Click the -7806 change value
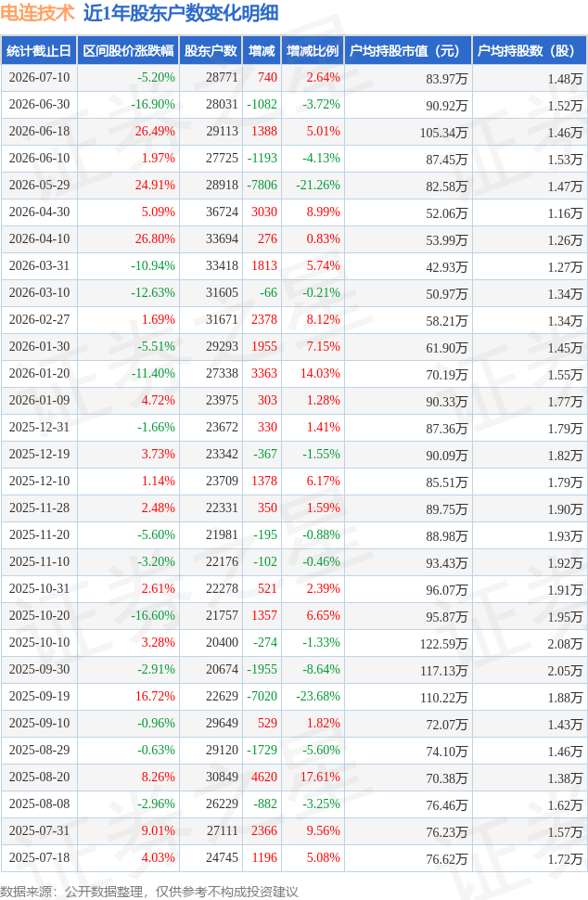Viewport: 588px width, 900px height. point(262,185)
